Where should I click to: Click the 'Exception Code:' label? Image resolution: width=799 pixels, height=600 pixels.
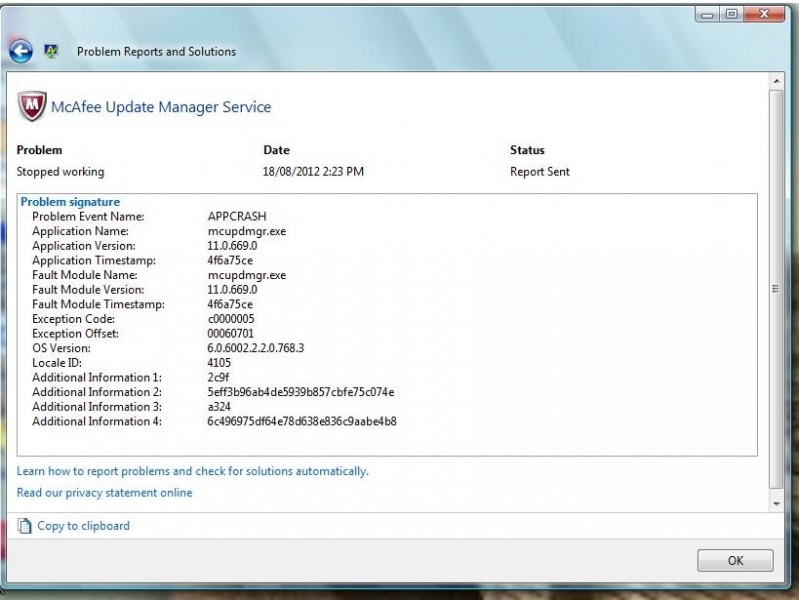(73, 319)
